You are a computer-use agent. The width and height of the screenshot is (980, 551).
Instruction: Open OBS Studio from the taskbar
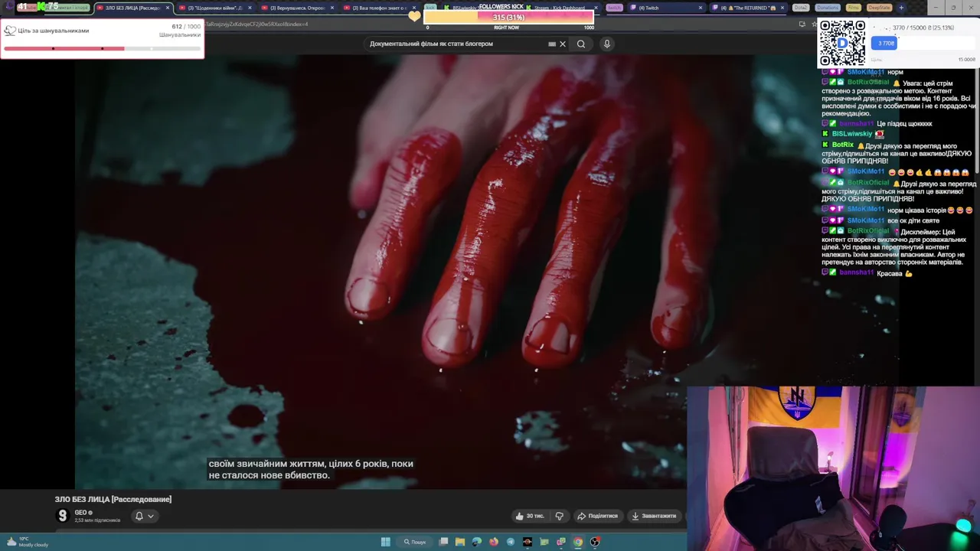595,542
